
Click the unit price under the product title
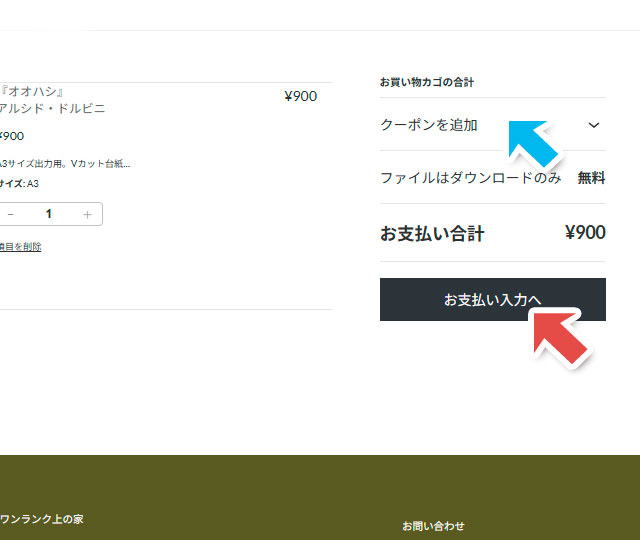[12, 136]
